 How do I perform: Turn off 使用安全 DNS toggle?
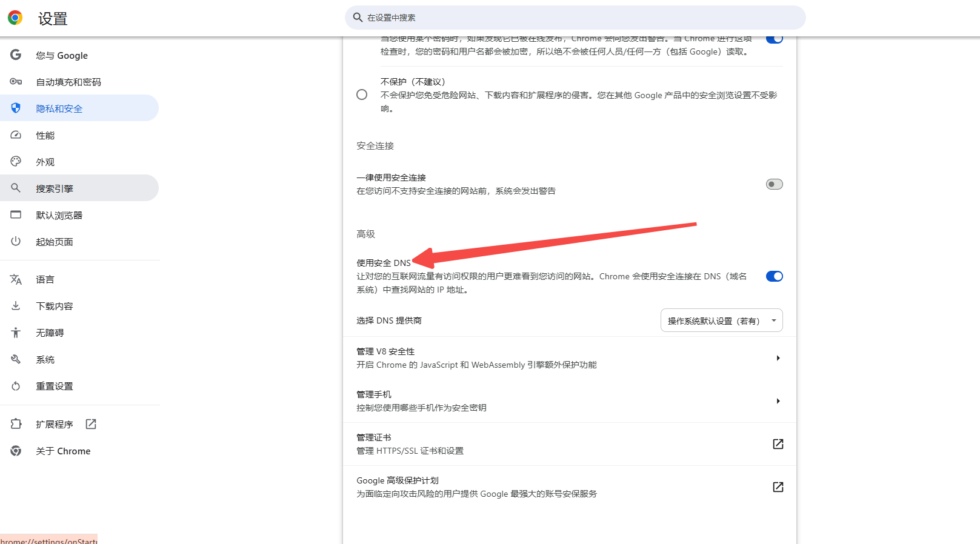pos(775,276)
